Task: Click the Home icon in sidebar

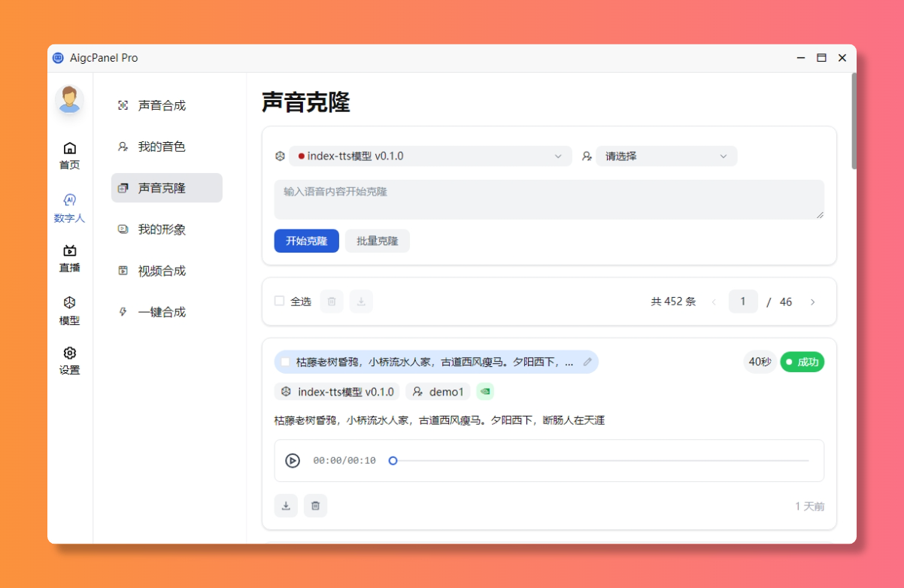Action: (x=69, y=149)
